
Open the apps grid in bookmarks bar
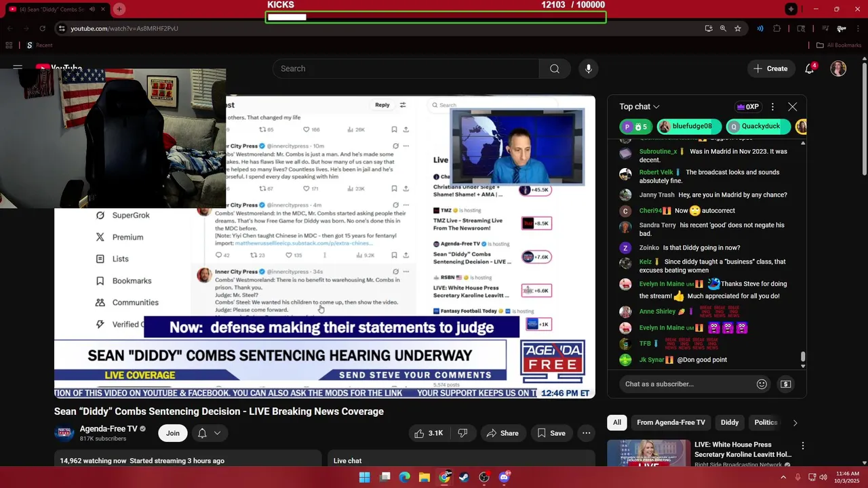(9, 45)
